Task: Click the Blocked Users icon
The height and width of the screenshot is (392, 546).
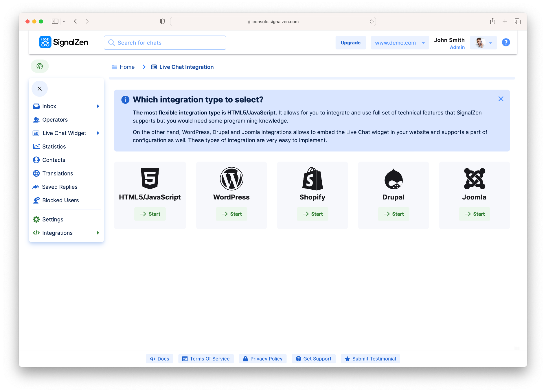Action: 36,200
